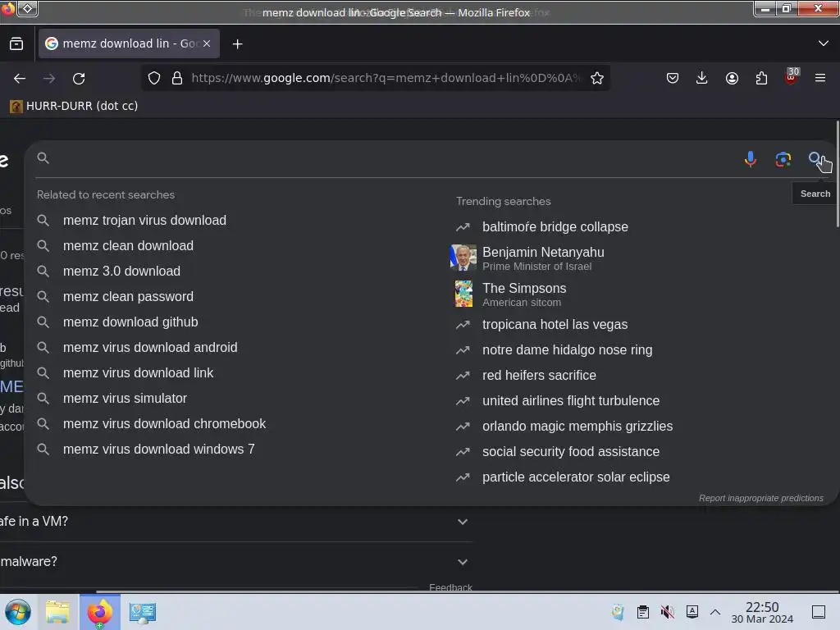The width and height of the screenshot is (840, 630).
Task: Click the Google URL in address bar
Action: click(x=386, y=78)
